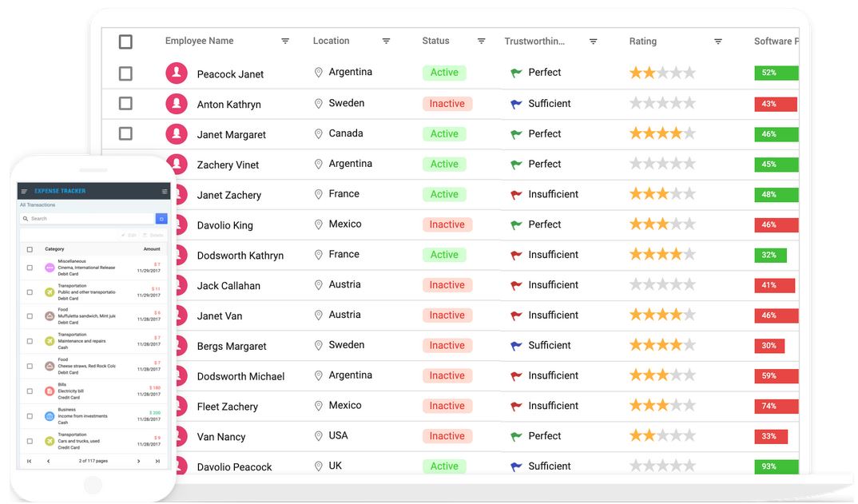Set Anton Kathryn's rating to five stars
The width and height of the screenshot is (858, 504).
tap(689, 103)
